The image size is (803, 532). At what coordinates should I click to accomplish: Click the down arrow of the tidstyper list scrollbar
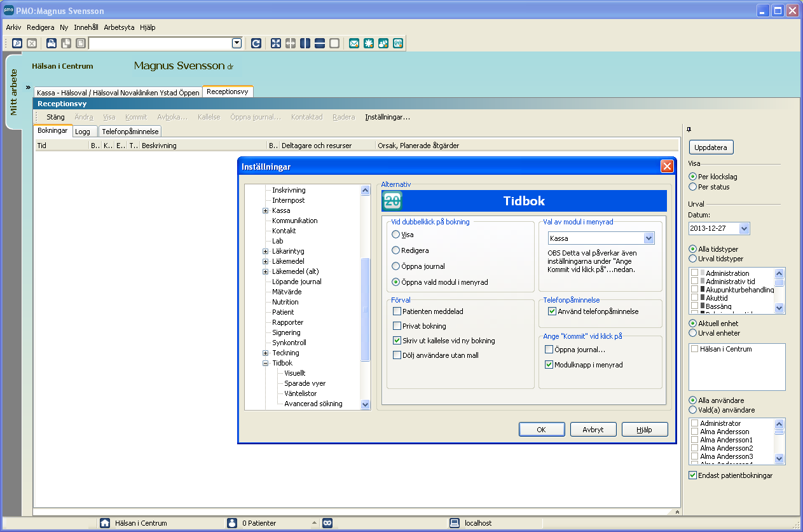point(779,308)
